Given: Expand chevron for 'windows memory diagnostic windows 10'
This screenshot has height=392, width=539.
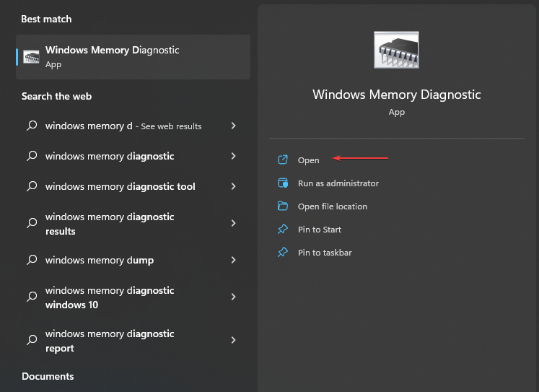Looking at the screenshot, I should pyautogui.click(x=233, y=297).
